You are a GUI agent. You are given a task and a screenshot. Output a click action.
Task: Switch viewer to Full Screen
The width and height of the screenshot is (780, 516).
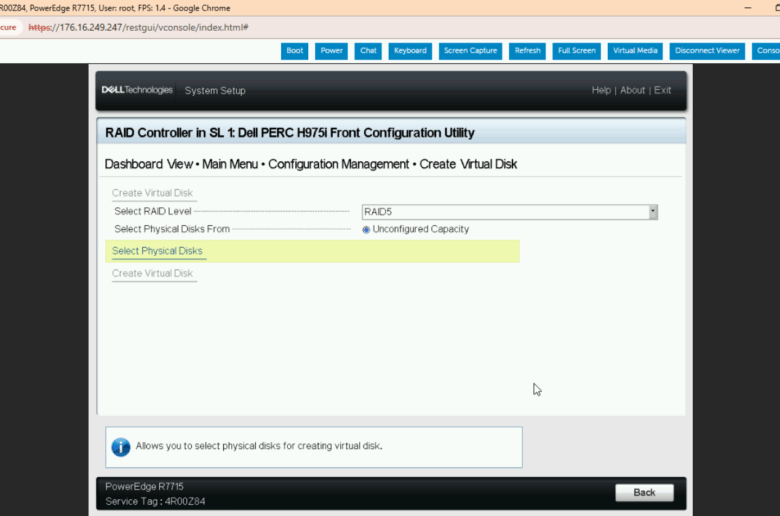pos(577,51)
